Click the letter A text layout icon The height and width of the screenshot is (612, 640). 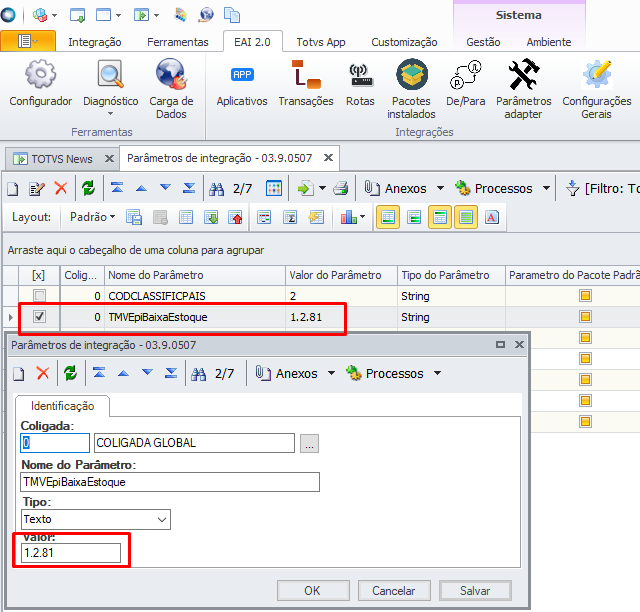[x=492, y=217]
